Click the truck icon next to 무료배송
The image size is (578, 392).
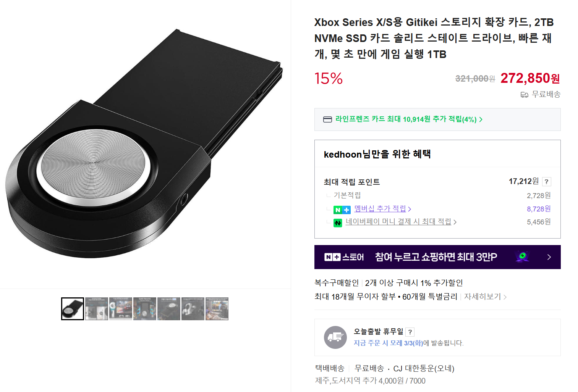(525, 95)
